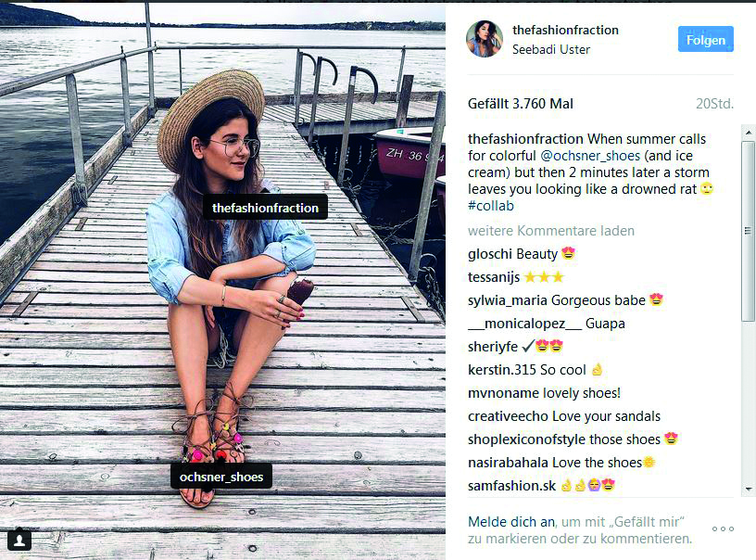The height and width of the screenshot is (560, 756).
Task: Click the scrollbar down arrow
Action: (x=748, y=490)
